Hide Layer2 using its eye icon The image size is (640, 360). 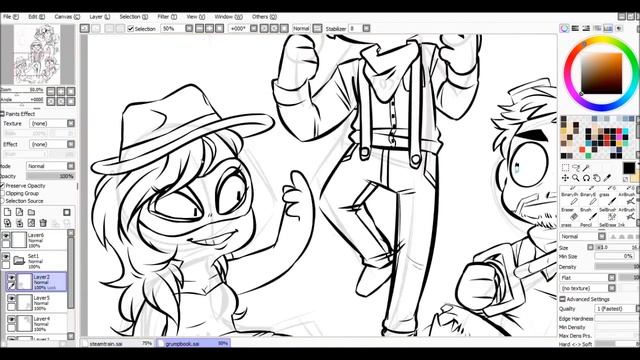click(11, 278)
